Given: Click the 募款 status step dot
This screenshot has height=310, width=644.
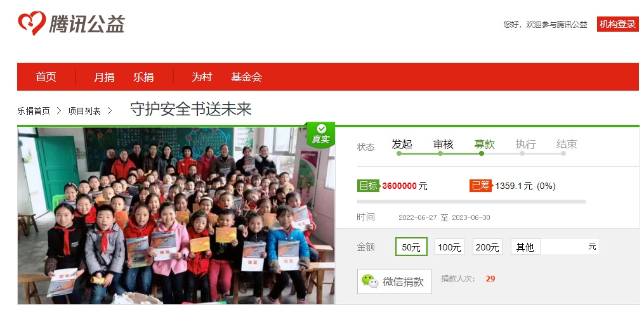Looking at the screenshot, I should coord(482,153).
